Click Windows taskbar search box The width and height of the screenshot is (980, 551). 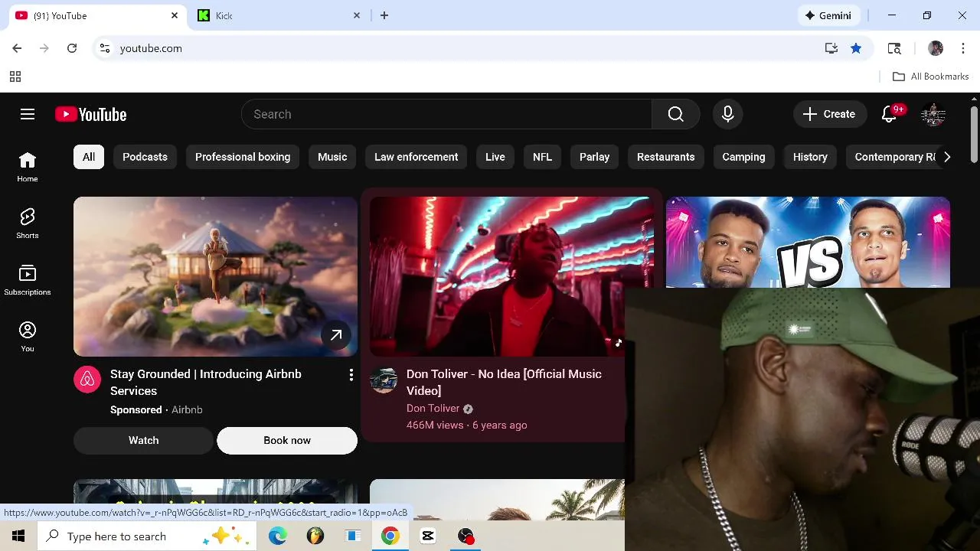pyautogui.click(x=147, y=536)
